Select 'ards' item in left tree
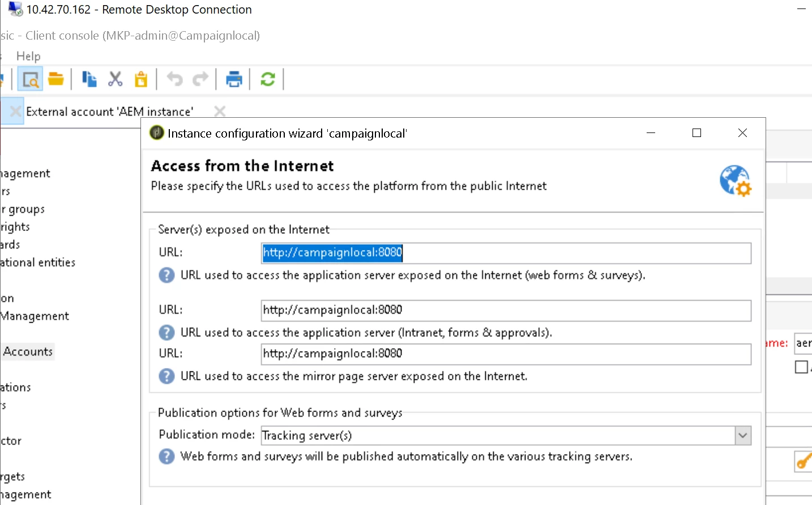 point(10,245)
